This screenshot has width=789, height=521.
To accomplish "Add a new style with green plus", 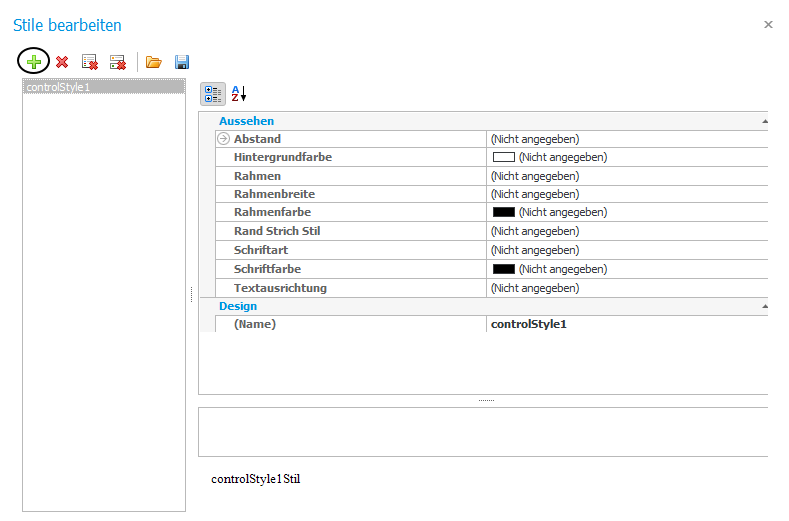I will coord(34,62).
